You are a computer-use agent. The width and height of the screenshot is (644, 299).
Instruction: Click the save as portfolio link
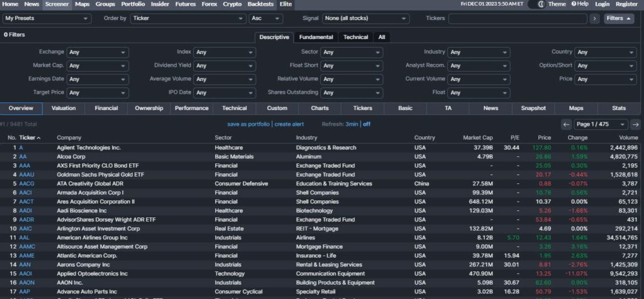coord(248,124)
